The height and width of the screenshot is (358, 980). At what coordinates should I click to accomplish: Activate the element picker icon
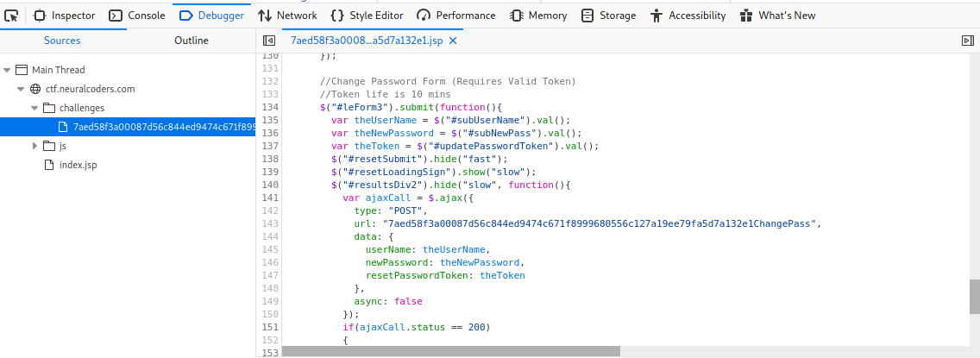[x=12, y=16]
